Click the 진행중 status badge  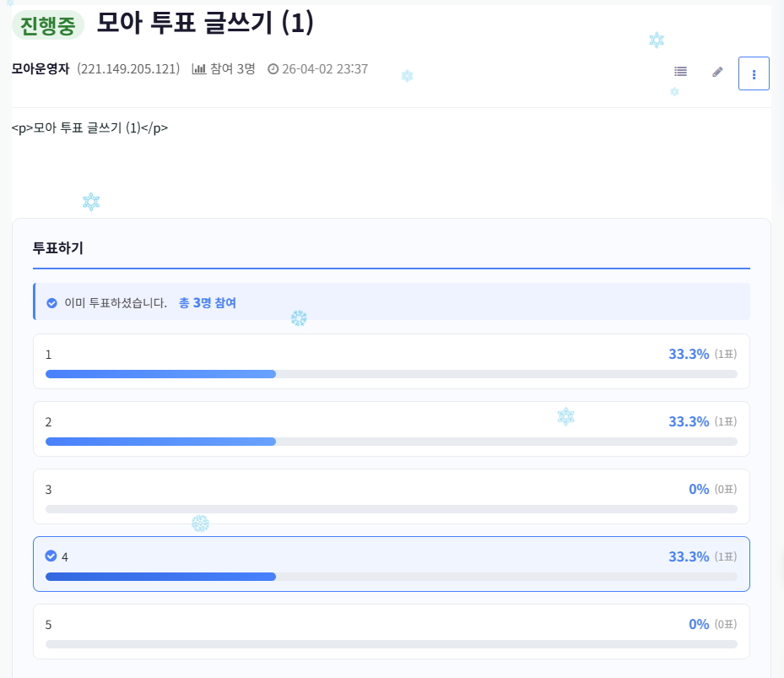(x=47, y=25)
